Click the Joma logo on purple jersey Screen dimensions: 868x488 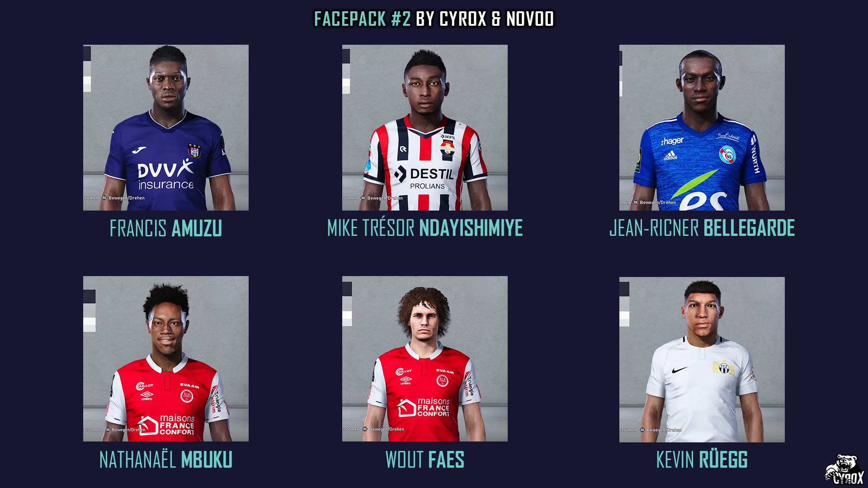pyautogui.click(x=139, y=150)
